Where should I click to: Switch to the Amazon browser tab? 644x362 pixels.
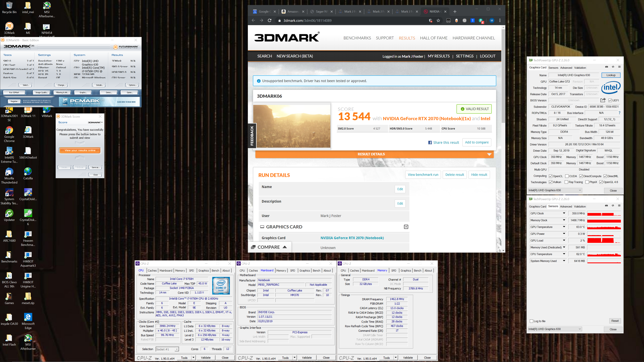click(293, 12)
